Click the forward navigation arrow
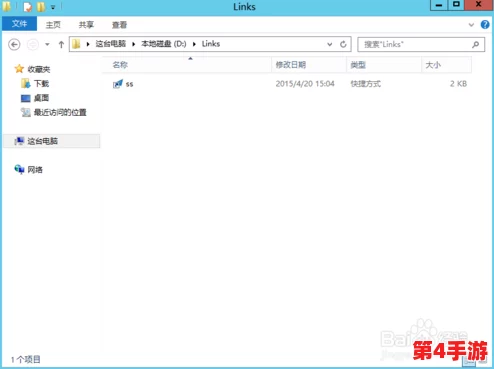The width and height of the screenshot is (494, 369). click(x=33, y=44)
